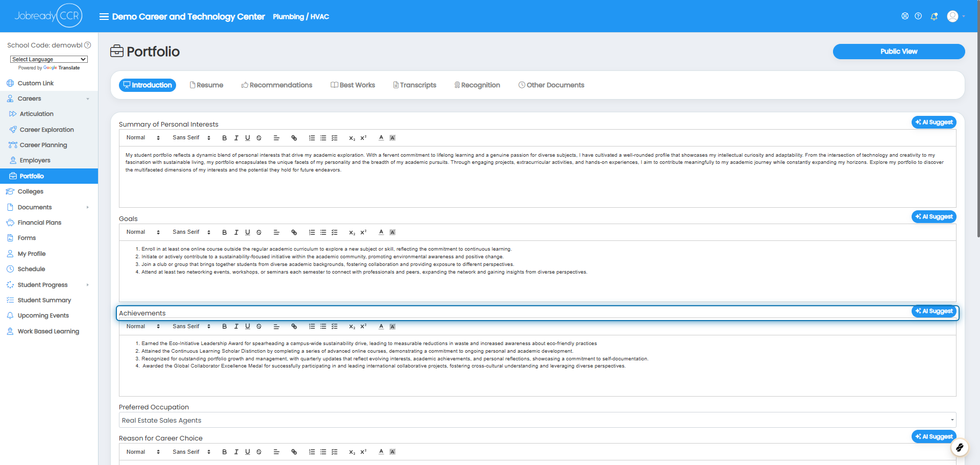Viewport: 980px width, 465px height.
Task: Insert bullet list in Achievements editor toolbar
Action: [323, 327]
